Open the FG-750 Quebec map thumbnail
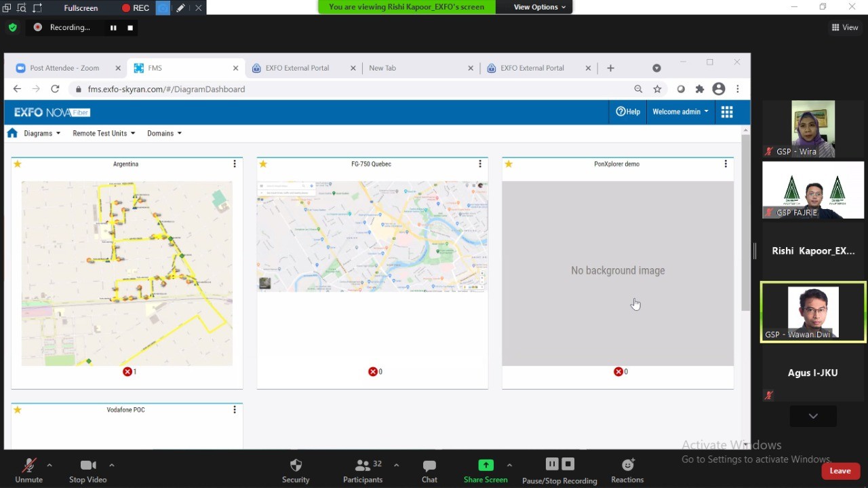This screenshot has width=868, height=488. [372, 236]
